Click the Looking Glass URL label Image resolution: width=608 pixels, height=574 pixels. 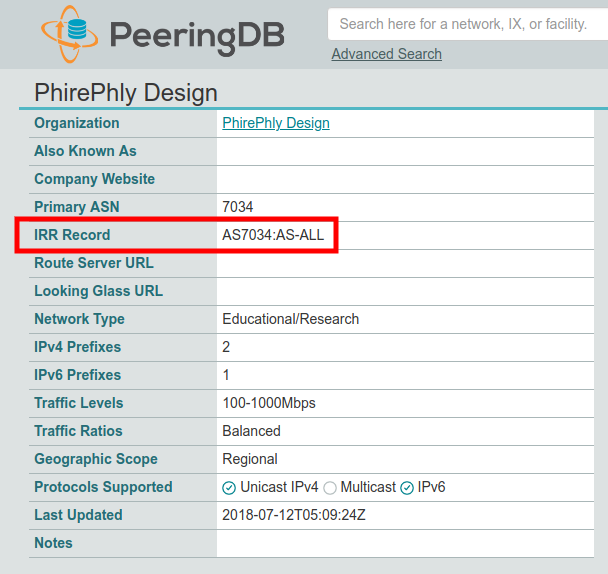click(x=98, y=291)
